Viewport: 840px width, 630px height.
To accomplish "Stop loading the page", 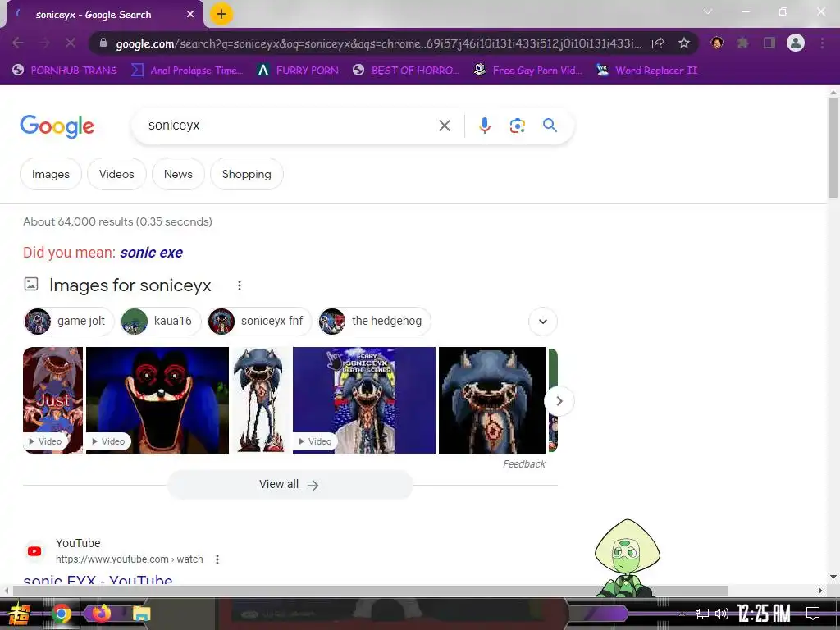I will coord(71,43).
